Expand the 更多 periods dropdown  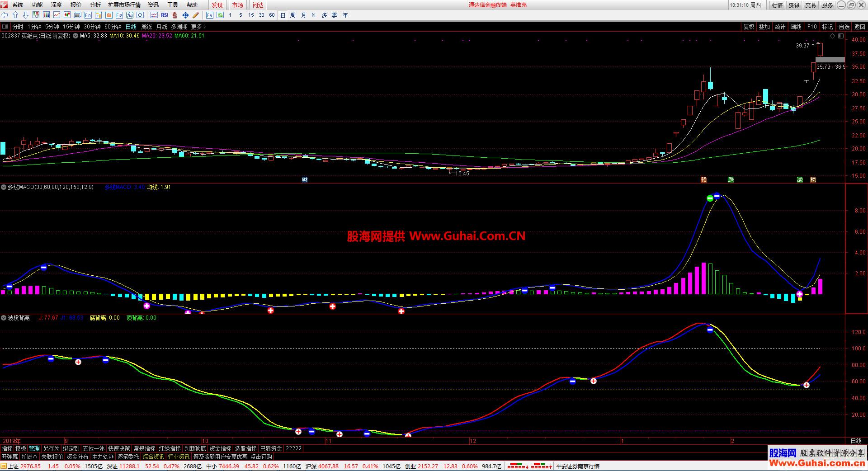[198, 27]
